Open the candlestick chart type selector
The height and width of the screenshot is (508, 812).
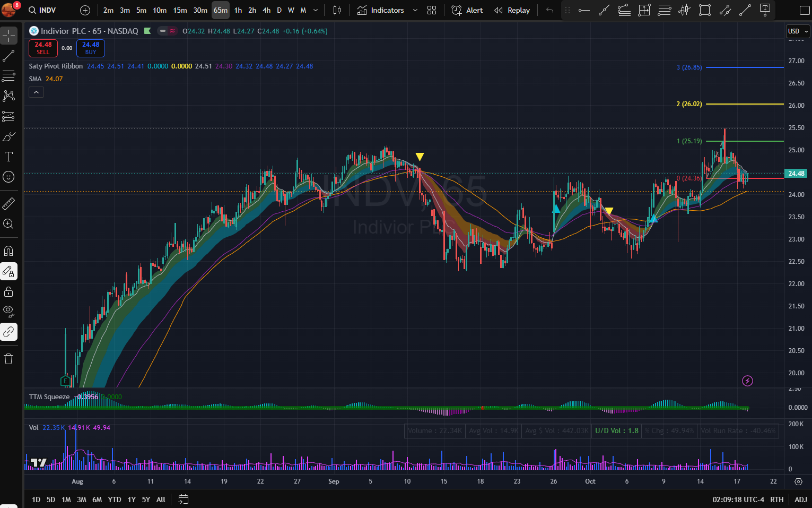[337, 10]
